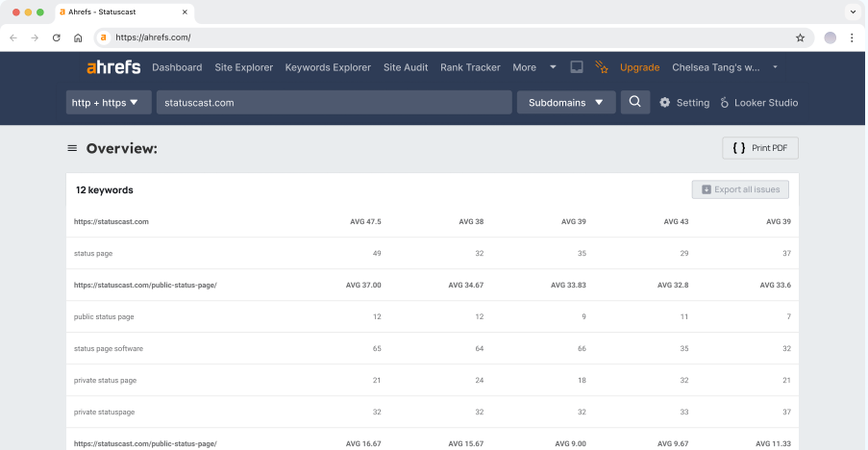Close the Ahrefs - Statuscast tab
This screenshot has width=868, height=450.
[185, 12]
